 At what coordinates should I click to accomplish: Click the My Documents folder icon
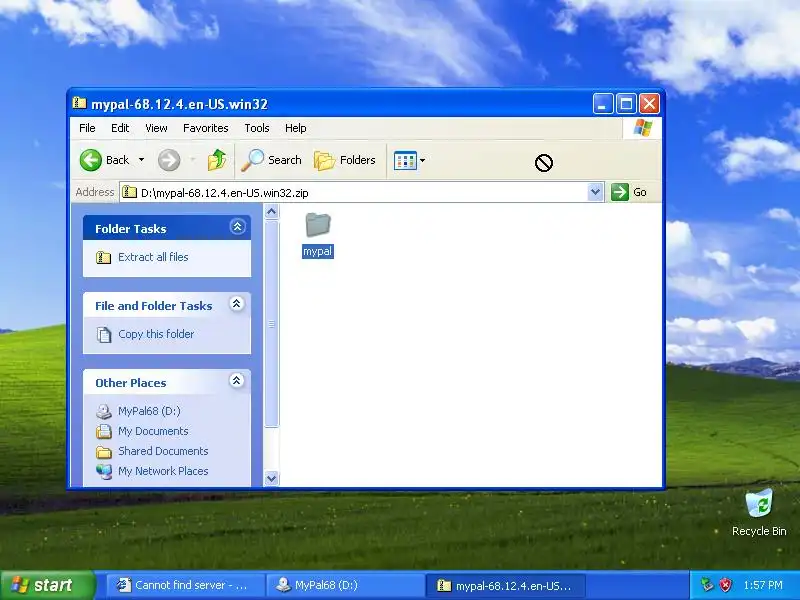tap(104, 432)
